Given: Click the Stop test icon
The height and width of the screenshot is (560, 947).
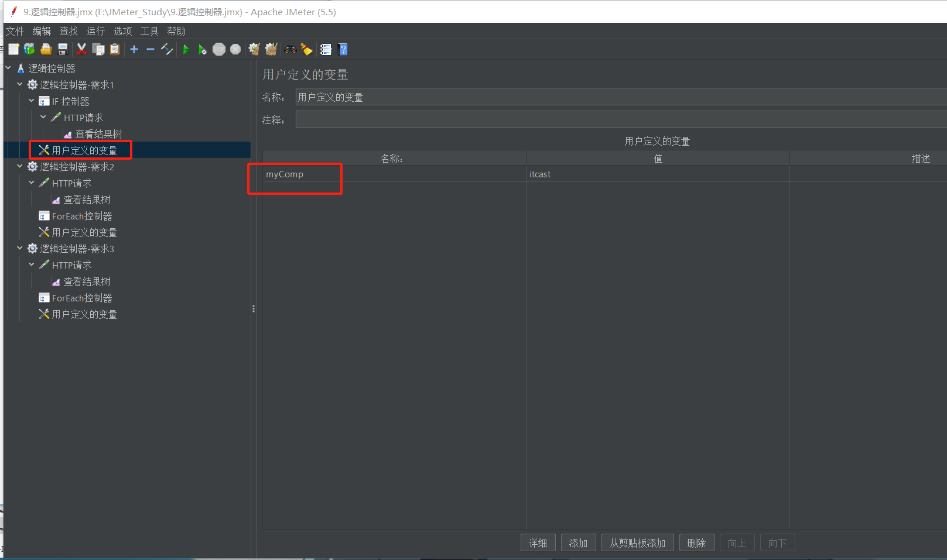Looking at the screenshot, I should [x=219, y=49].
